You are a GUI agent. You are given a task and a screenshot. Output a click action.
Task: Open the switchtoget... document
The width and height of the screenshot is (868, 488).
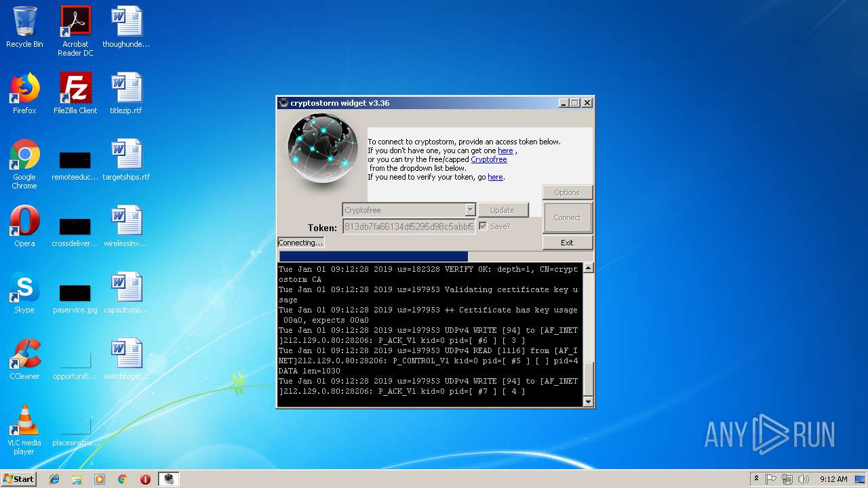(x=126, y=359)
